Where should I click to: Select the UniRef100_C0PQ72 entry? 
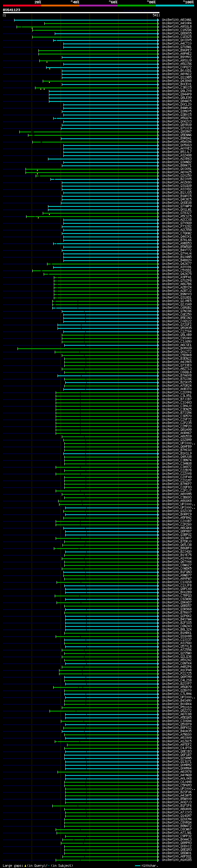177,67
